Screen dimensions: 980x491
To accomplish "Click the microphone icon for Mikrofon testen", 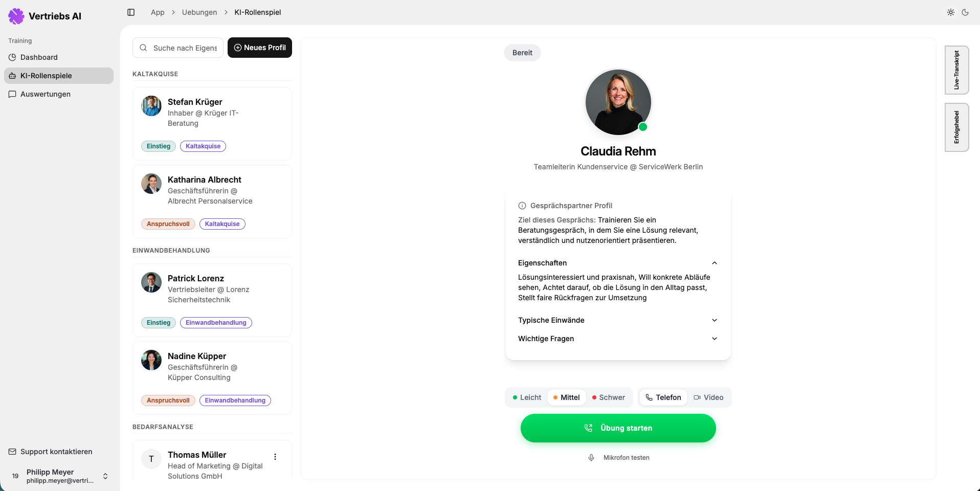I will [x=591, y=458].
